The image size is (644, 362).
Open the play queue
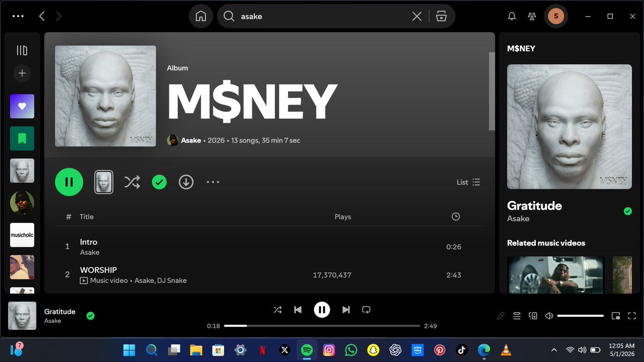point(517,316)
